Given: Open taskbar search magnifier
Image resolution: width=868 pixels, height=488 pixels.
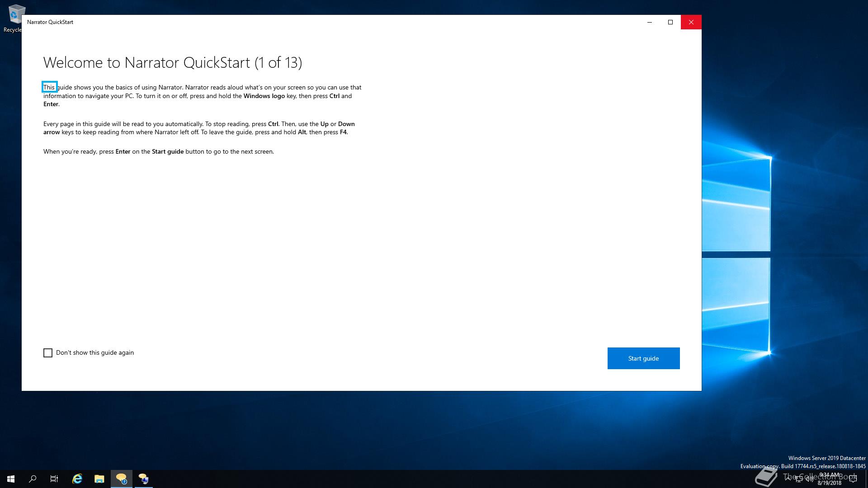Looking at the screenshot, I should [33, 479].
